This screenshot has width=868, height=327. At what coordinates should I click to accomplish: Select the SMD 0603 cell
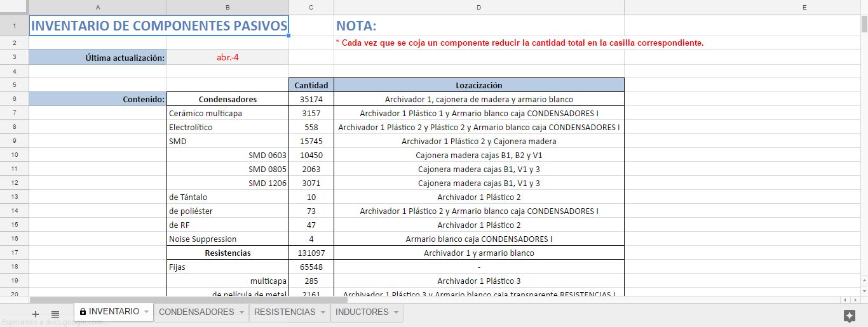pyautogui.click(x=227, y=155)
